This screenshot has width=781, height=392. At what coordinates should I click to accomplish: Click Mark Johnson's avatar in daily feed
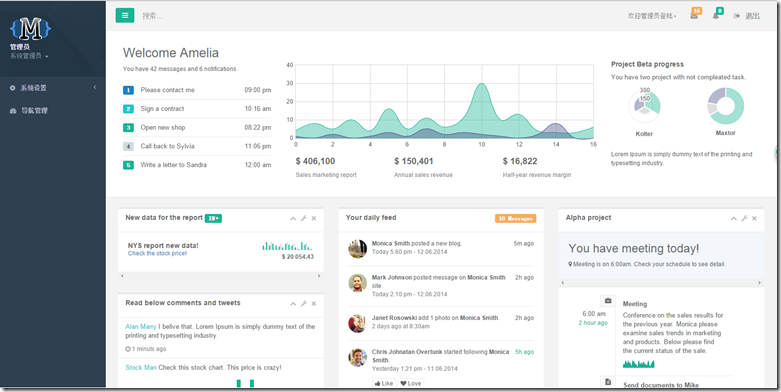point(358,282)
